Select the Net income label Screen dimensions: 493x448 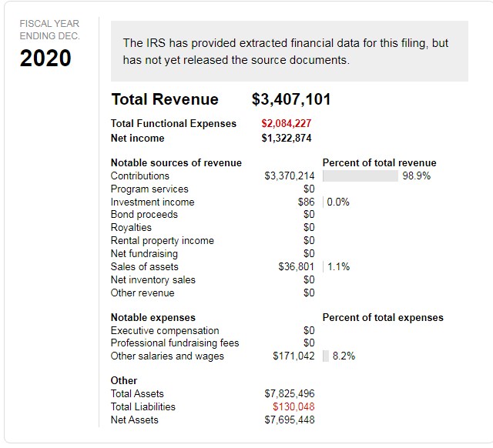point(137,139)
